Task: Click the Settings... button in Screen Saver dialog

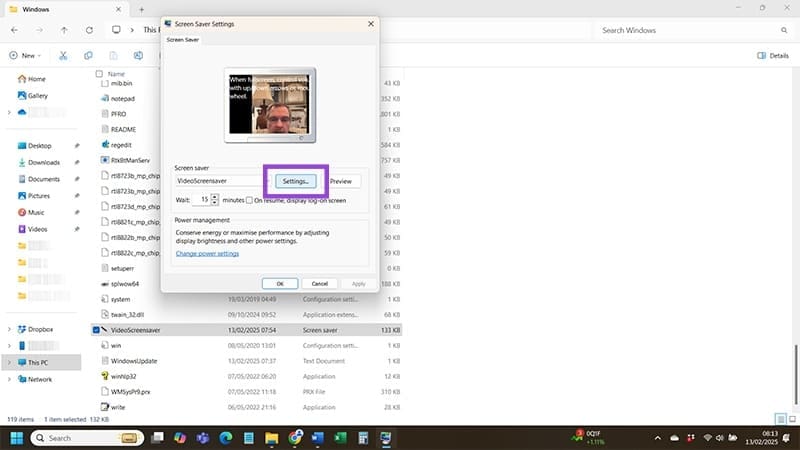Action: [295, 181]
